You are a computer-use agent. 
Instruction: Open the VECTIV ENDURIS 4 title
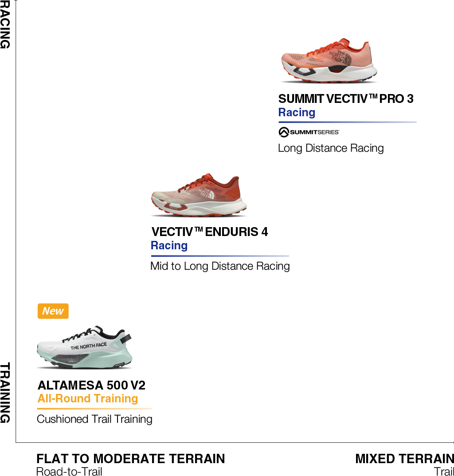(x=210, y=232)
